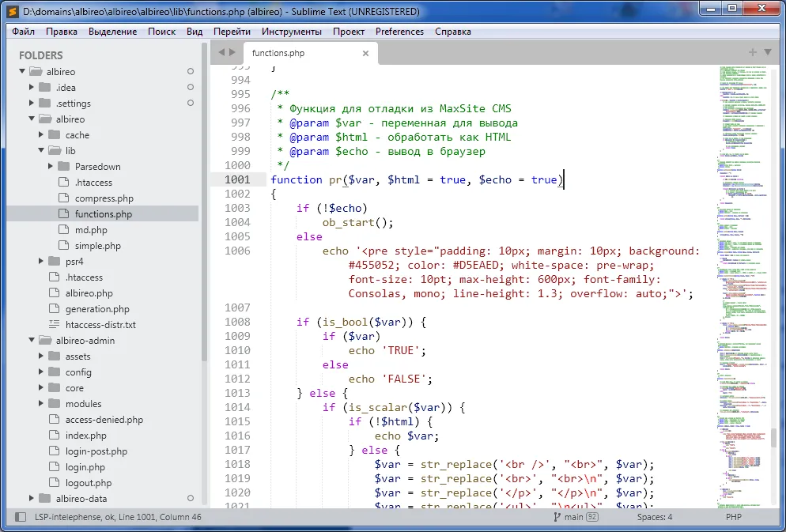Image resolution: width=786 pixels, height=532 pixels.
Task: Click the Sublime Text title bar logo
Action: tap(12, 12)
